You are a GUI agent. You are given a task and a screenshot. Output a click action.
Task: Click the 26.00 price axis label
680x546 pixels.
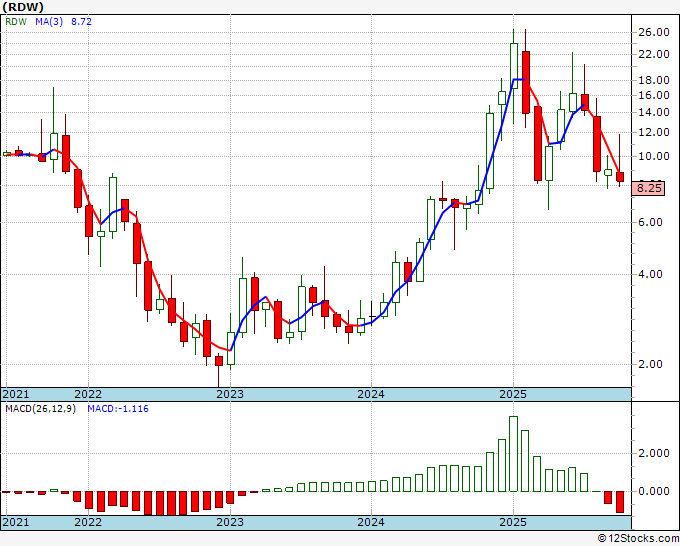[x=653, y=32]
